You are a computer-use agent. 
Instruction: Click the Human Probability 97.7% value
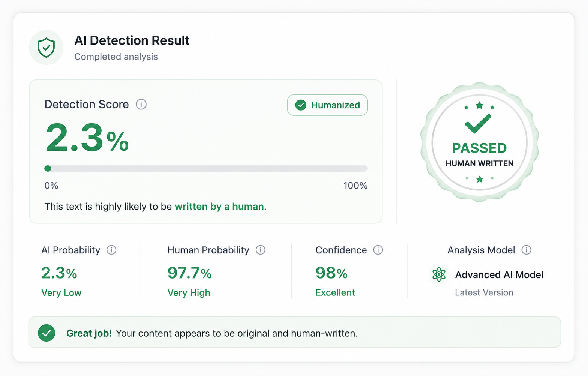point(189,273)
